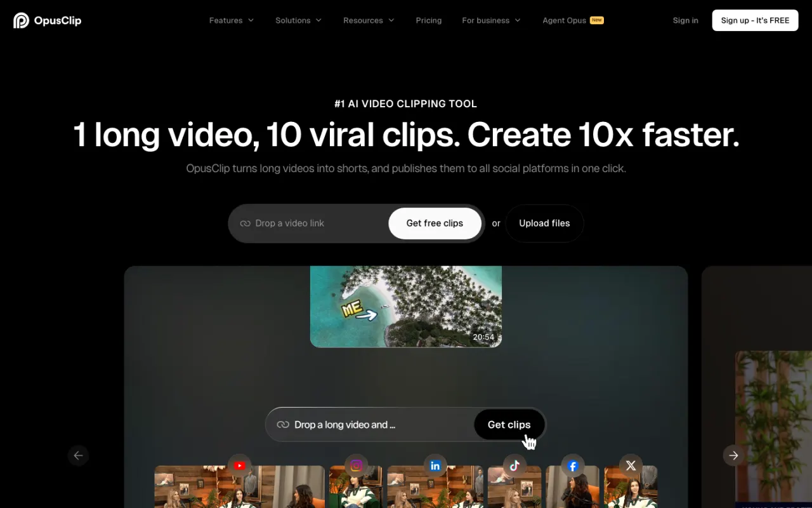Expand the Solutions dropdown
This screenshot has width=812, height=508.
(298, 20)
